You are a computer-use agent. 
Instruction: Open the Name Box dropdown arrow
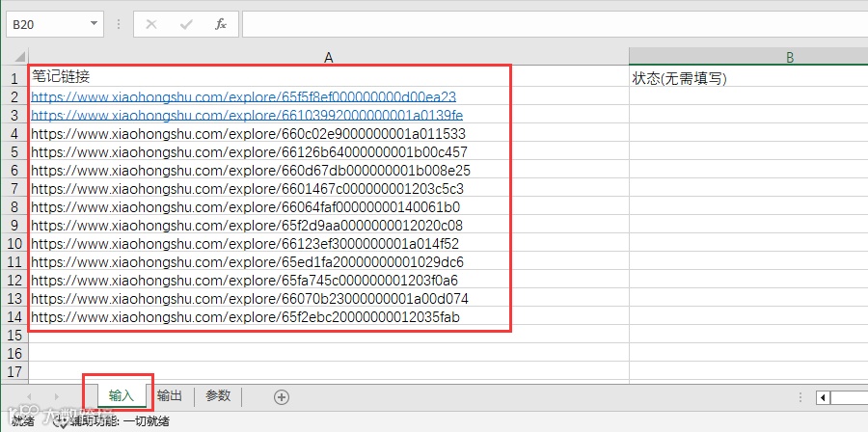tap(94, 24)
